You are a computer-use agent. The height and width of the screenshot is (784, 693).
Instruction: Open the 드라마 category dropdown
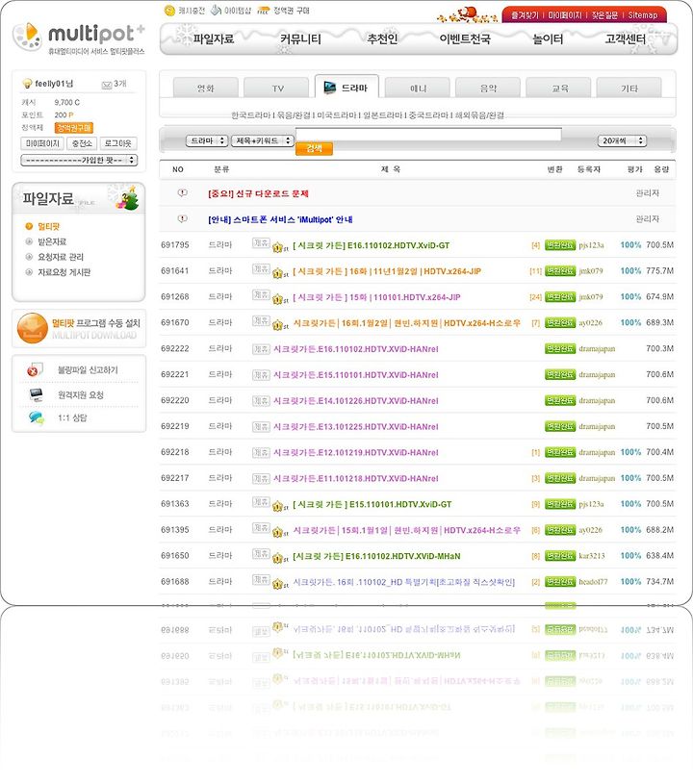[207, 141]
